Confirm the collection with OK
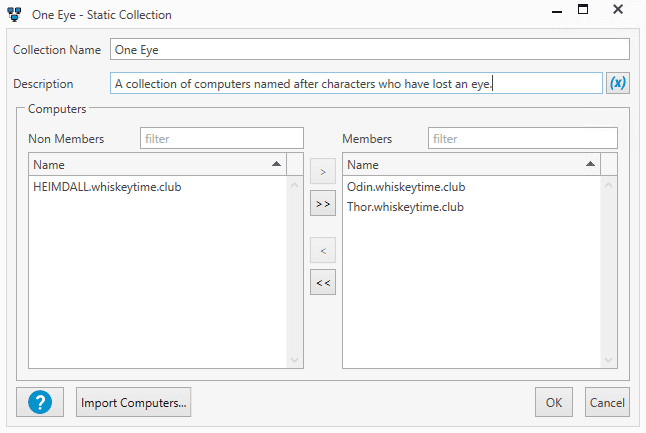Screen dimensions: 646x433 click(554, 402)
